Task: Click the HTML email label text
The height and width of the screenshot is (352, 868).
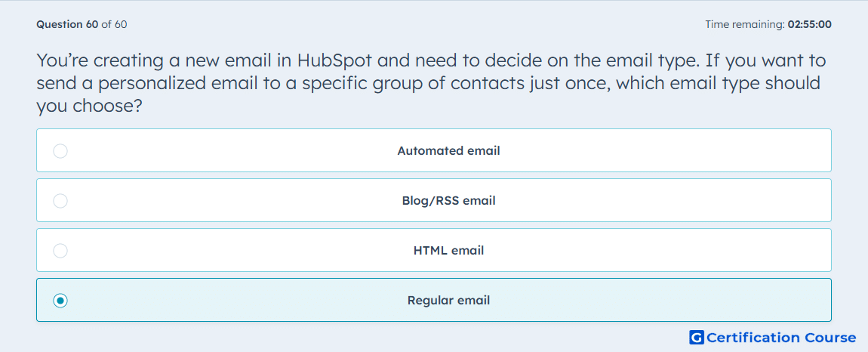Action: coord(448,251)
